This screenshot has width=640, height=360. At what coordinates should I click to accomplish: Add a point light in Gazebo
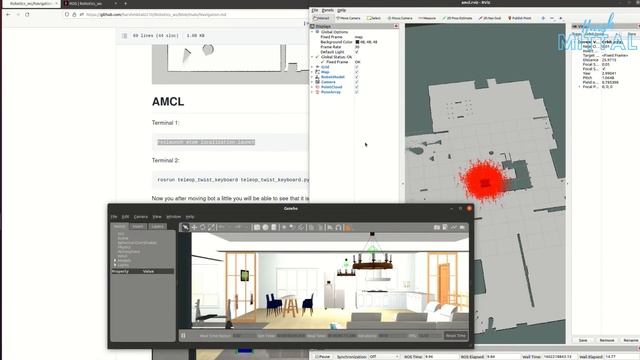[x=284, y=227]
